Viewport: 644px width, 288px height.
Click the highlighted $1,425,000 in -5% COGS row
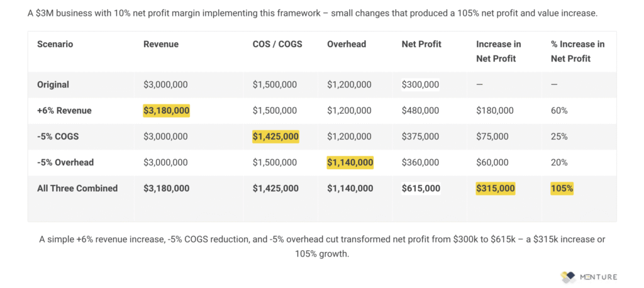pos(275,136)
